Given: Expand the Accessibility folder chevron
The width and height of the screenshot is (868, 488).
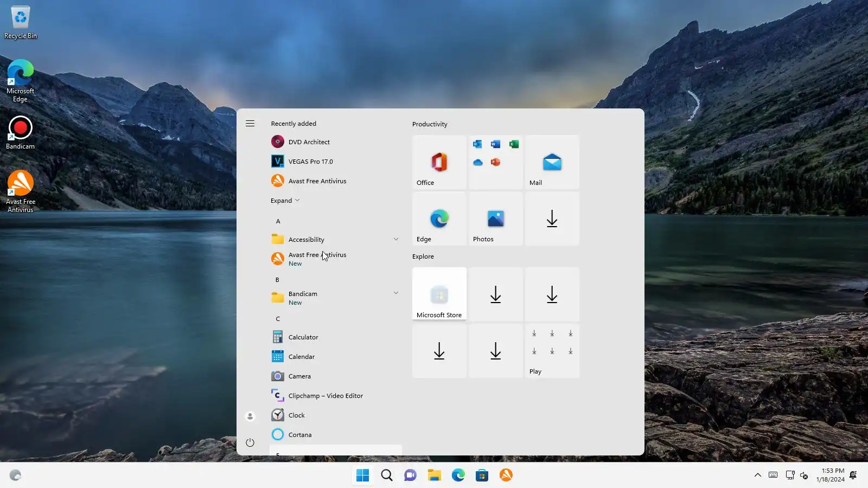Looking at the screenshot, I should (x=396, y=239).
